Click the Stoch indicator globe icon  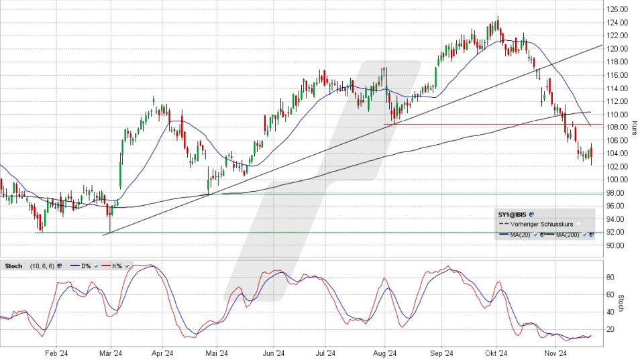click(x=59, y=266)
